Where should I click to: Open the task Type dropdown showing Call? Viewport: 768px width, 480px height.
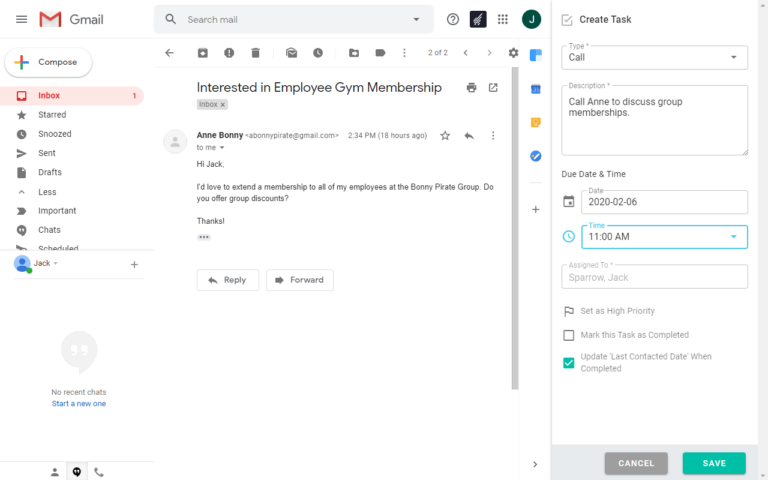654,58
